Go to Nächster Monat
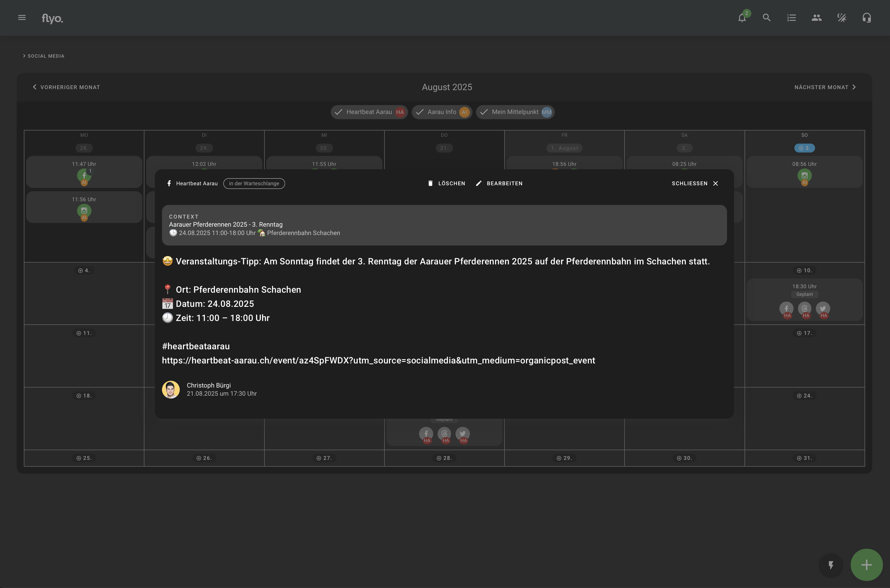 825,87
